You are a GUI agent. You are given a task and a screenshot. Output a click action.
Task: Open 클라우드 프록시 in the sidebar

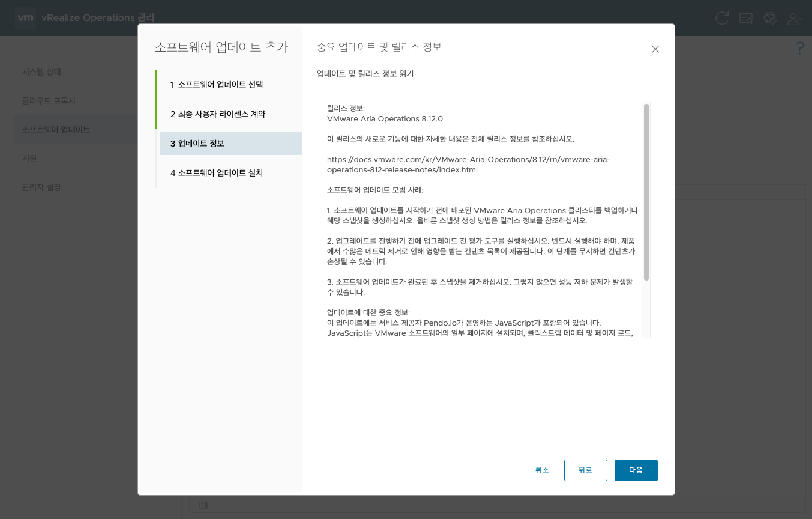pyautogui.click(x=49, y=101)
